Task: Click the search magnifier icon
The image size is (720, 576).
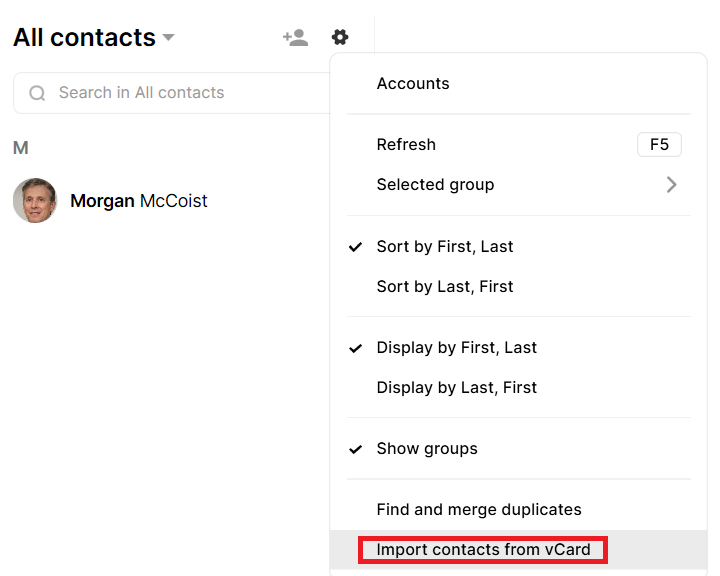Action: coord(37,93)
